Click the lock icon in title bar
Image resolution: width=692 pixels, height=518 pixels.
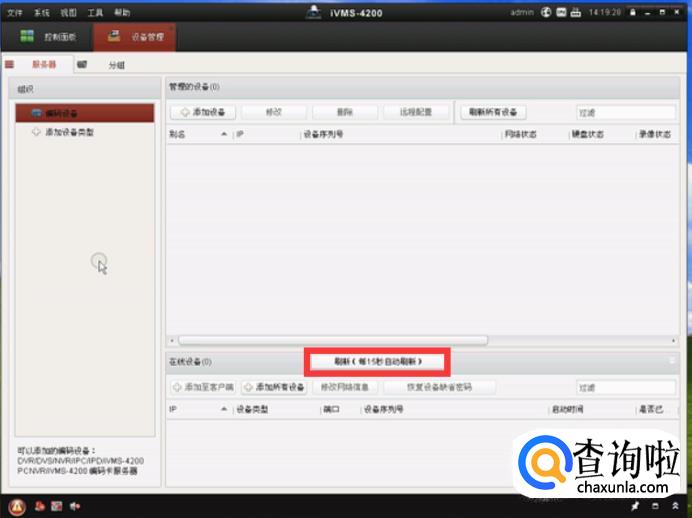(x=633, y=12)
